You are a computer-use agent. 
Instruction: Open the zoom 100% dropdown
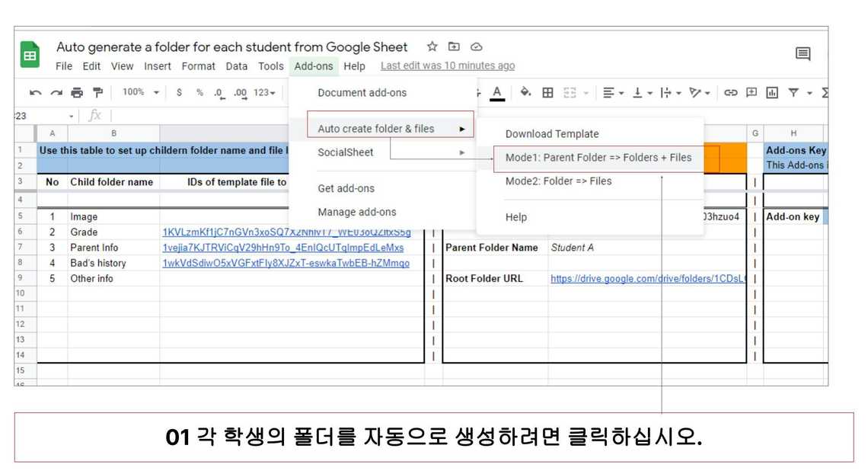141,93
